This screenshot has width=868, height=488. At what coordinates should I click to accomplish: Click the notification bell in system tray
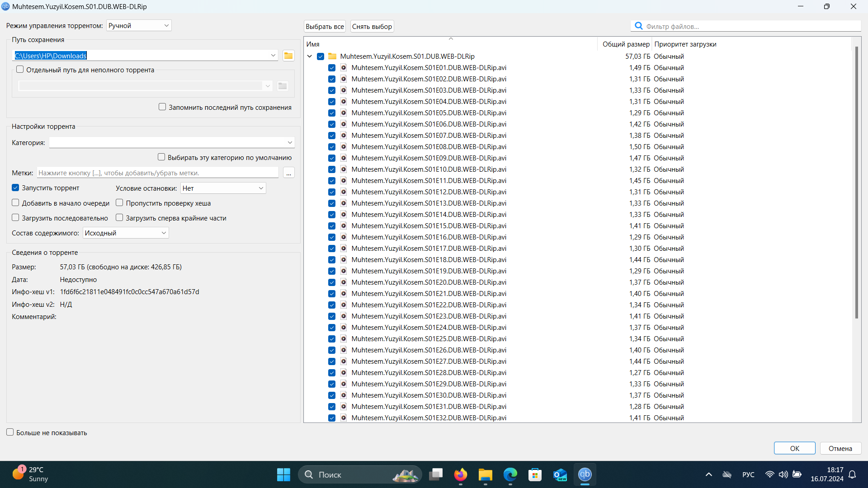point(852,474)
